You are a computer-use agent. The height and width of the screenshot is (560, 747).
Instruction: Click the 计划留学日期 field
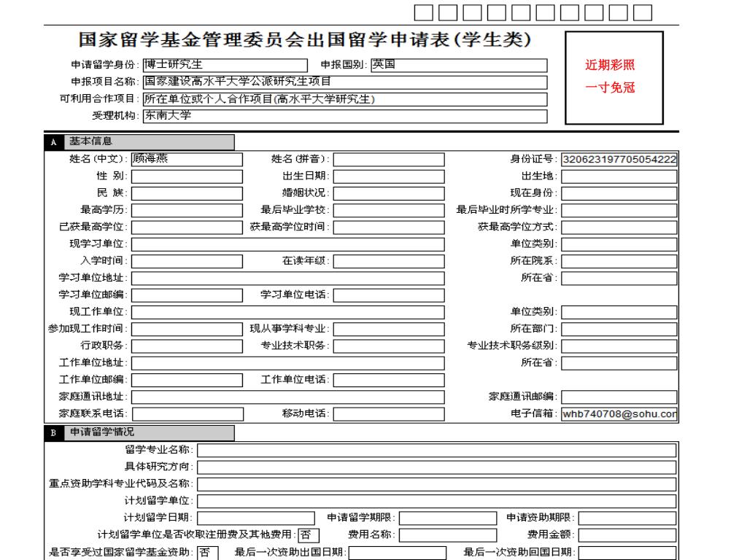click(x=252, y=518)
